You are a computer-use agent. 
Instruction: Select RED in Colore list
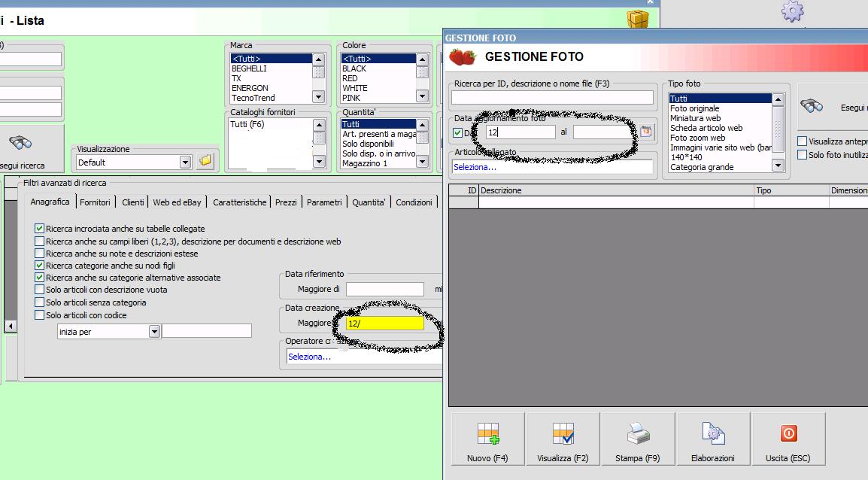click(350, 78)
